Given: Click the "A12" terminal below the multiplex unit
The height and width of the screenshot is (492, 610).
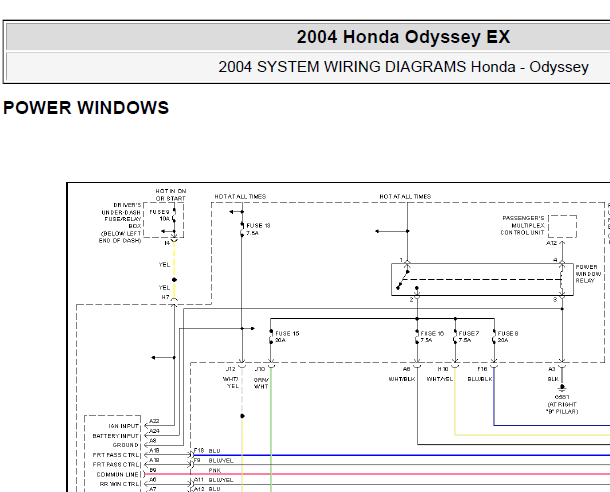Looking at the screenshot, I should [552, 243].
